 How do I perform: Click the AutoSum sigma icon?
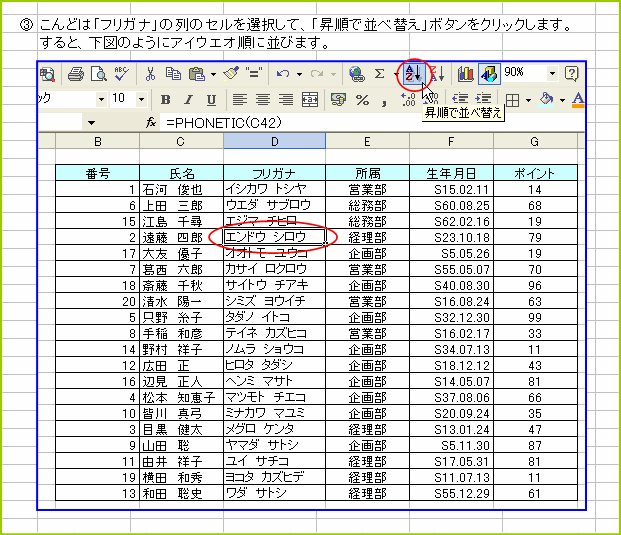coord(379,74)
